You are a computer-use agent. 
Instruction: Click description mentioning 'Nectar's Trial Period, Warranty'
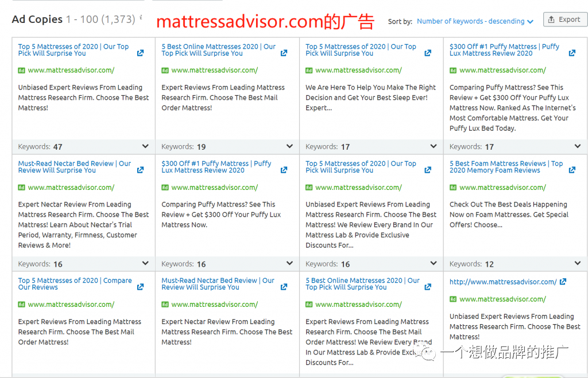(x=83, y=225)
